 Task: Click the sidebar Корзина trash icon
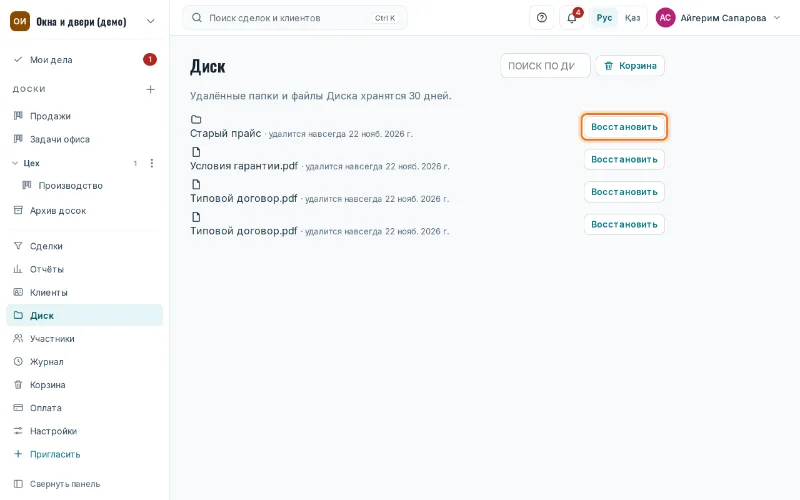pos(18,385)
